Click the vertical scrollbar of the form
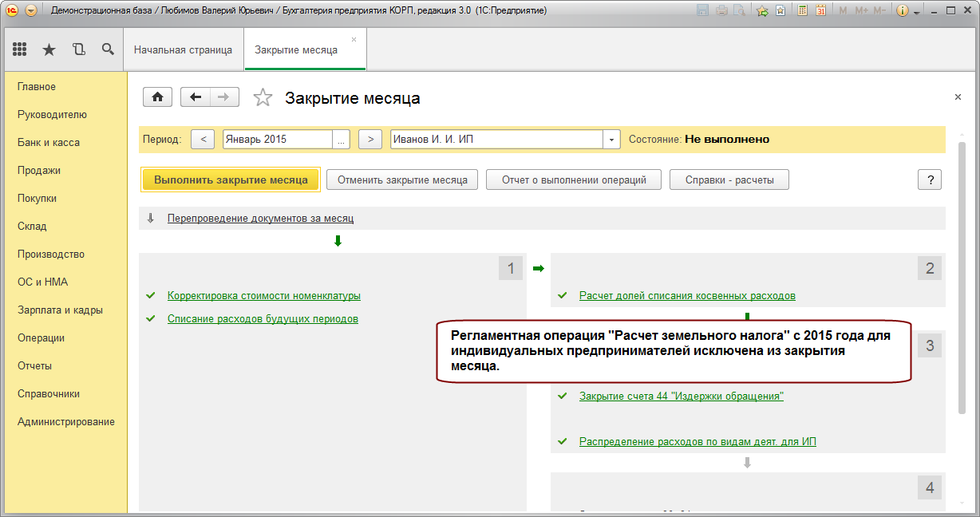The width and height of the screenshot is (980, 517). [962, 271]
